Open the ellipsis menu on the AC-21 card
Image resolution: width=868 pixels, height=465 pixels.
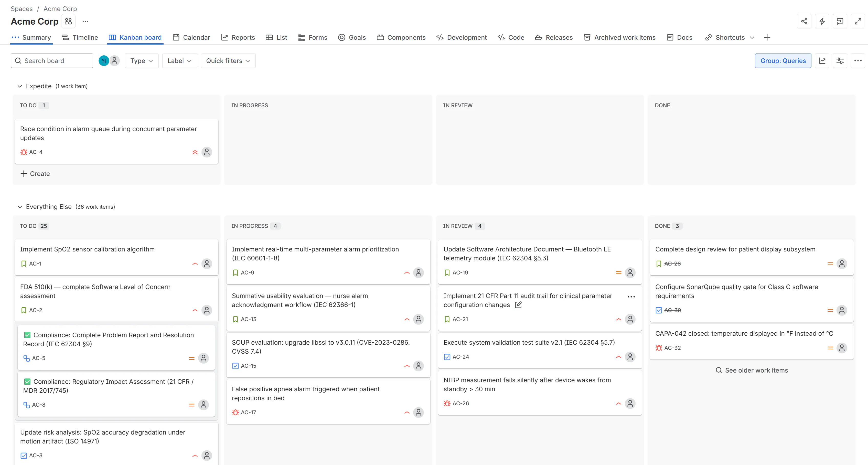[x=631, y=297]
